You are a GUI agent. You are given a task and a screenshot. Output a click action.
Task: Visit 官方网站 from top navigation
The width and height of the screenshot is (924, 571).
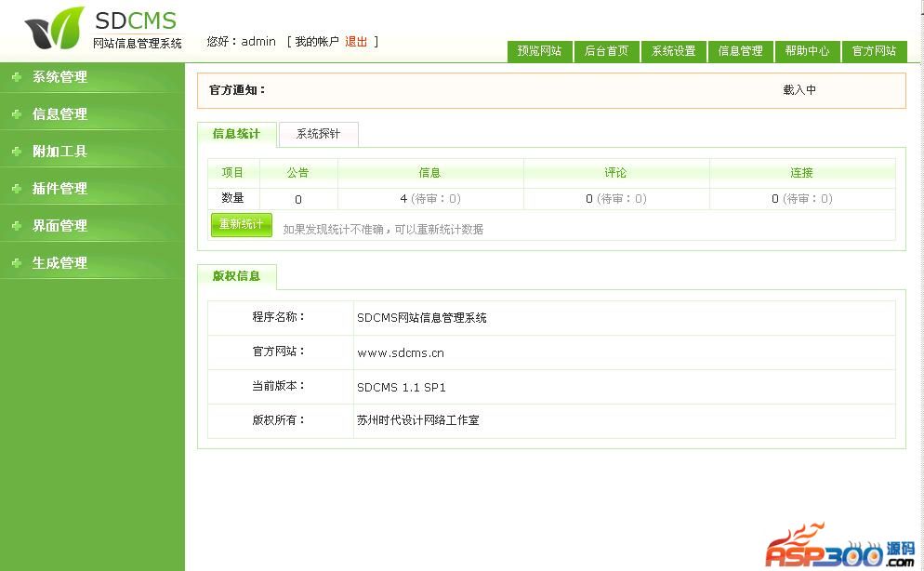[874, 51]
